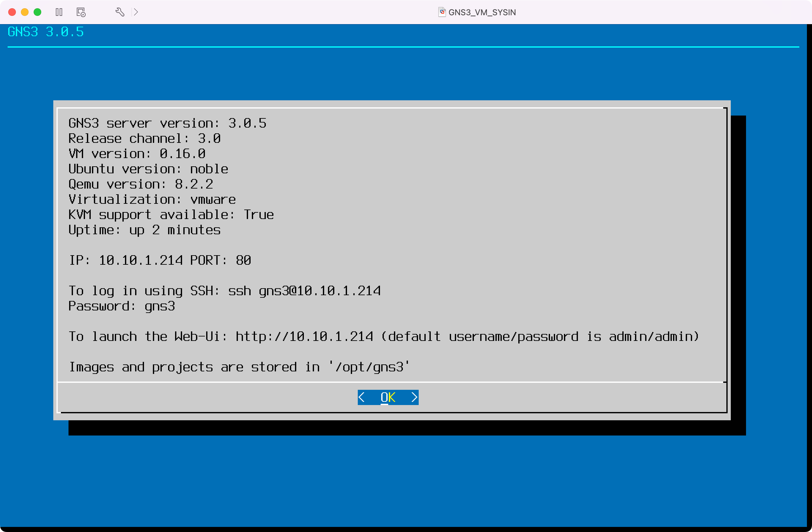Click the SSH login instructions line
This screenshot has width=812, height=532.
(225, 290)
